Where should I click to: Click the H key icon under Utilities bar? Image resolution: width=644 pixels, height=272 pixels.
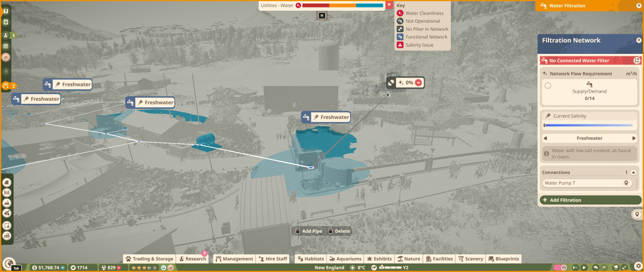pos(322,16)
